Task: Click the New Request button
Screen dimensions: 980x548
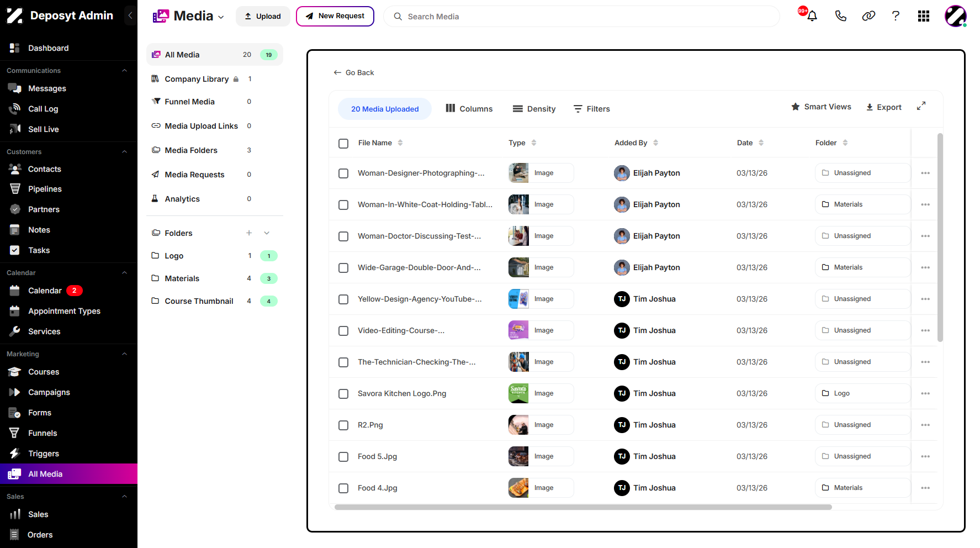Action: point(335,16)
